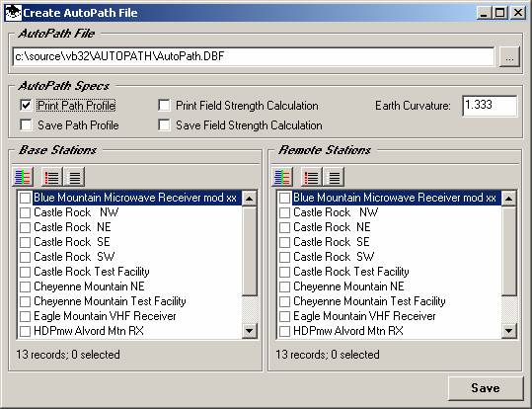Uncheck Print Path Profile
Screen dimensions: 532x409
click(x=26, y=106)
